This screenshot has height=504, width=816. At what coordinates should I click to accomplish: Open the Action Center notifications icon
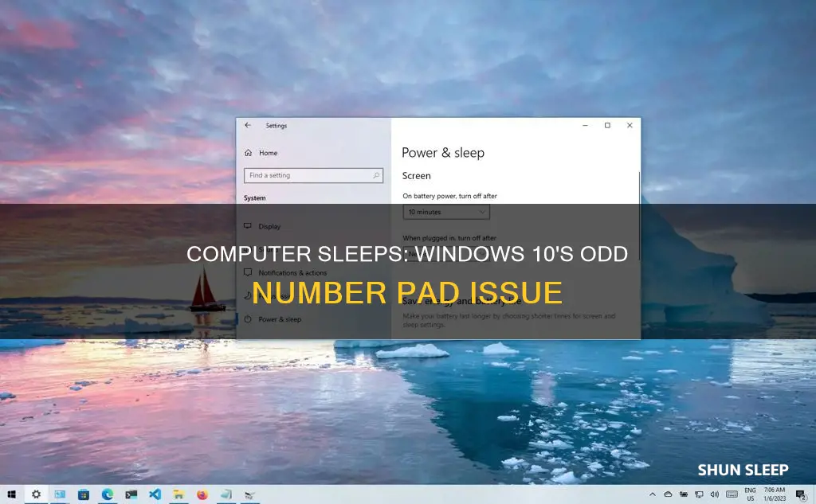click(802, 494)
